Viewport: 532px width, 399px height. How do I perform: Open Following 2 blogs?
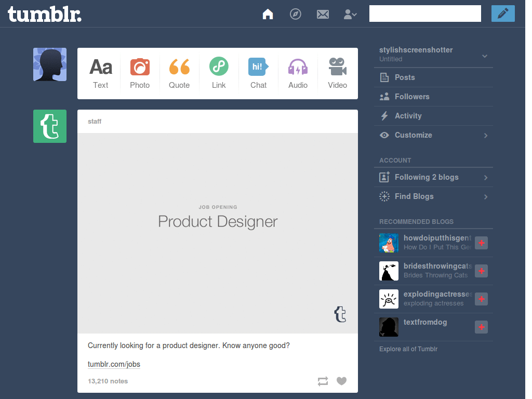point(433,177)
